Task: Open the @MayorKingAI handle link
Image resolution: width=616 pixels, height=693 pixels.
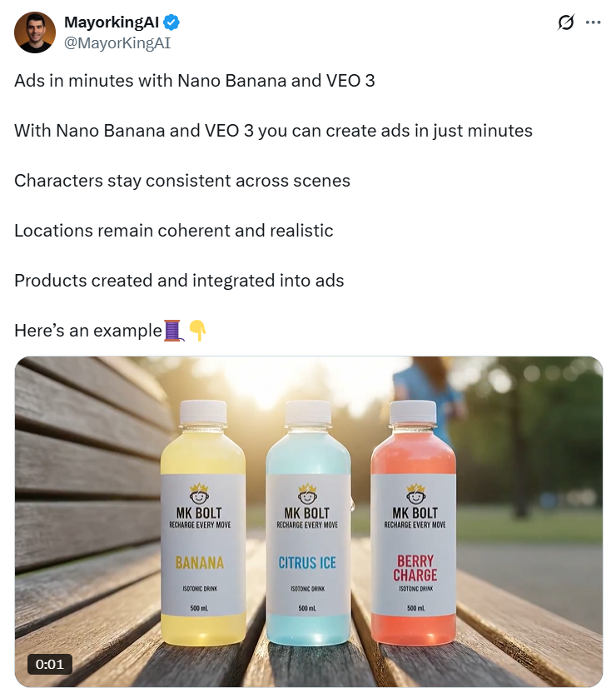Action: [x=117, y=42]
